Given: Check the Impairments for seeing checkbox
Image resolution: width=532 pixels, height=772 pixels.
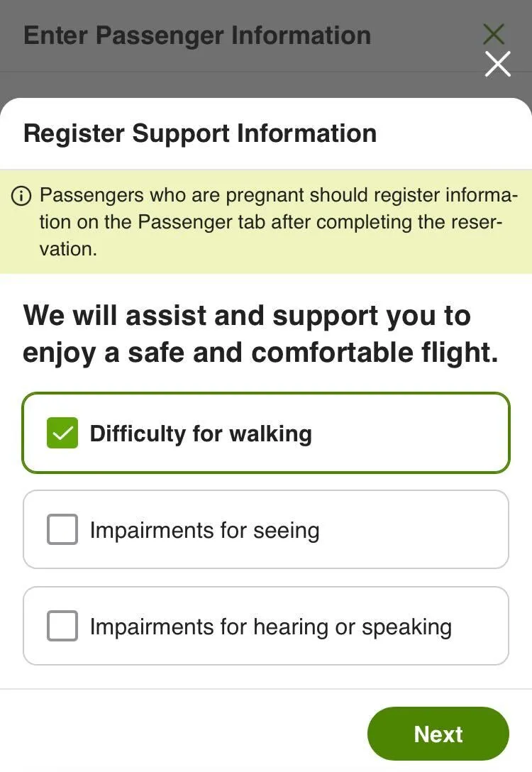Looking at the screenshot, I should [62, 530].
